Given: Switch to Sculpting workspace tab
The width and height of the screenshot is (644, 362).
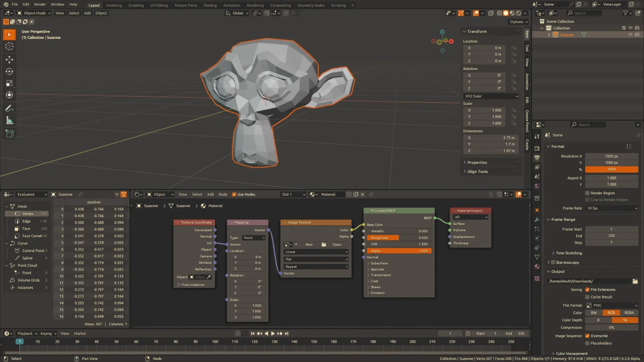Looking at the screenshot, I should click(x=136, y=5).
